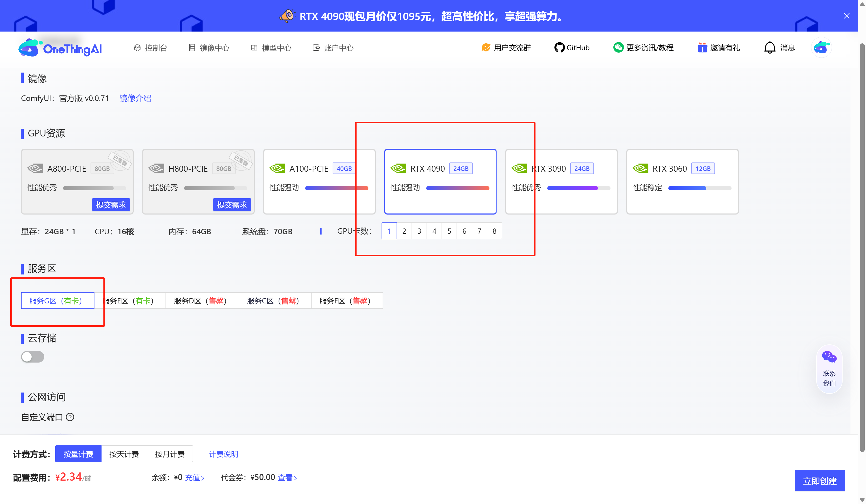Click 提交需求 on the A800-PCIE card
Screen dimensions: 866x504
pyautogui.click(x=111, y=205)
